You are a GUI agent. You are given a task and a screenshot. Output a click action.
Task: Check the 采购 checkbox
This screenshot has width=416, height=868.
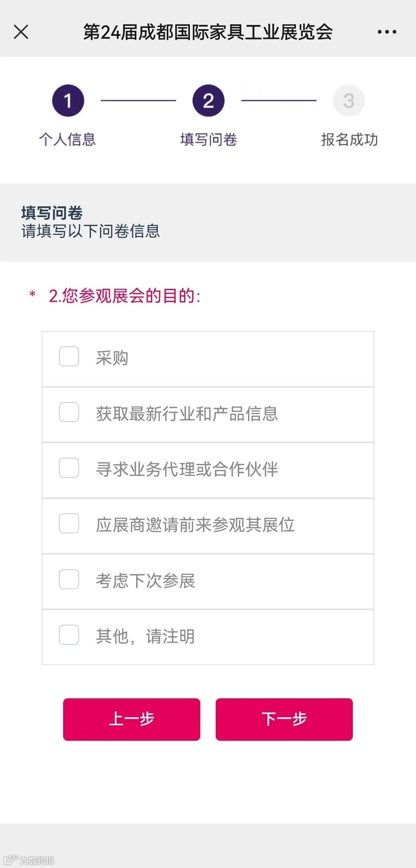point(69,356)
